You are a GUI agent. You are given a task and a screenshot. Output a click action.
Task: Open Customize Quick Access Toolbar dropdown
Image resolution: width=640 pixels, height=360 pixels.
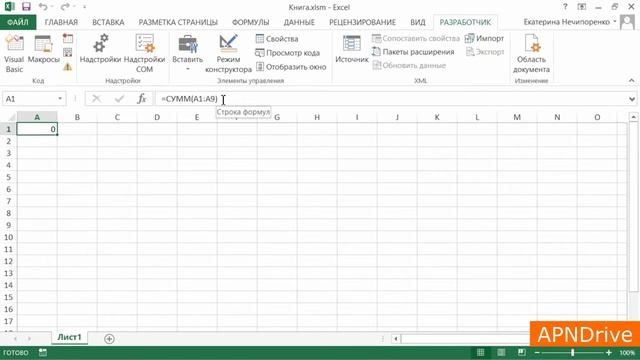click(84, 7)
